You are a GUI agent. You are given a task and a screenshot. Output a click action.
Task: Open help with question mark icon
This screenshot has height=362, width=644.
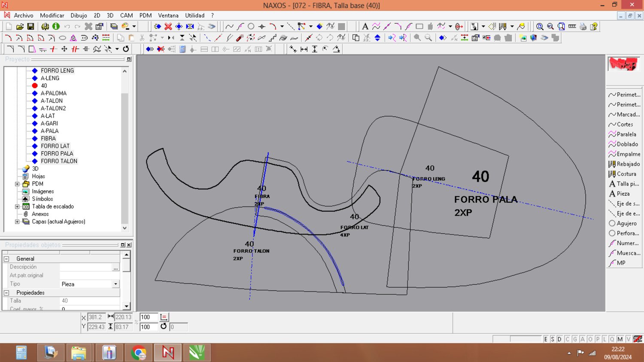pyautogui.click(x=594, y=27)
